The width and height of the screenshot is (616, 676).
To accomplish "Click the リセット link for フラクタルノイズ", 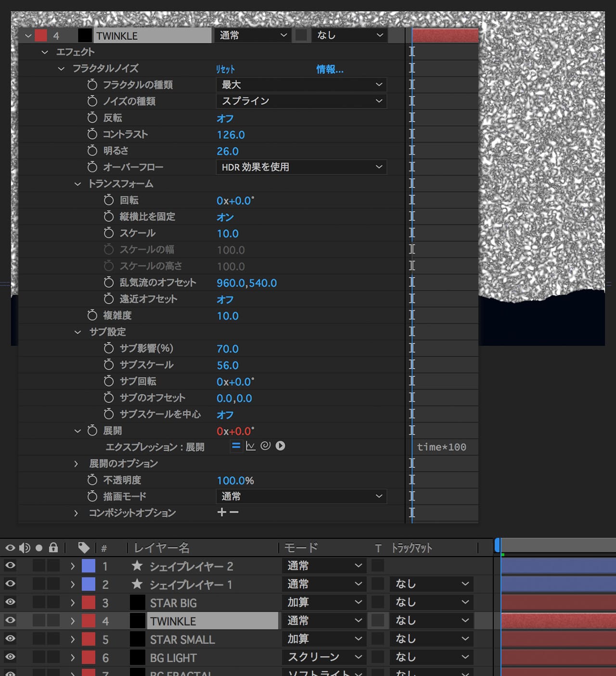I will (x=225, y=69).
